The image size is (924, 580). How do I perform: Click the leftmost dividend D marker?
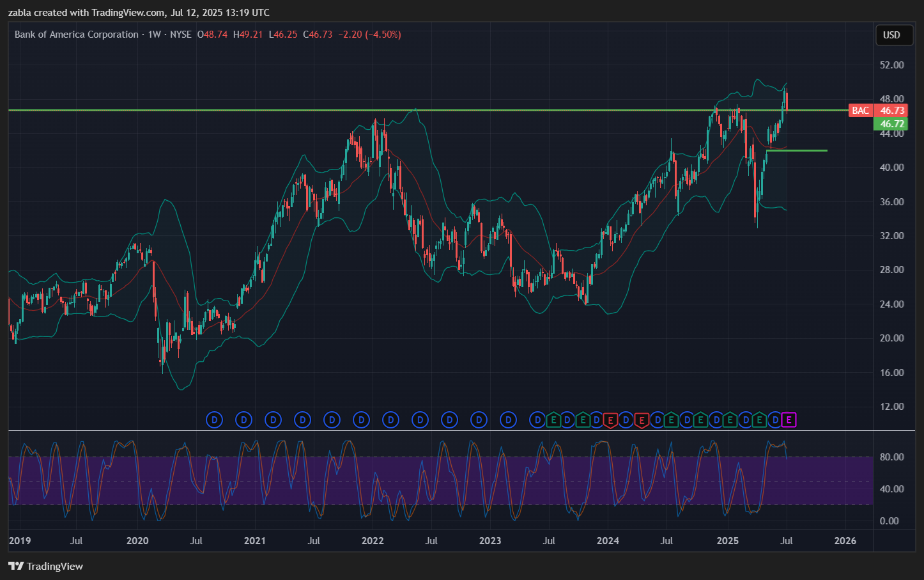pyautogui.click(x=214, y=420)
